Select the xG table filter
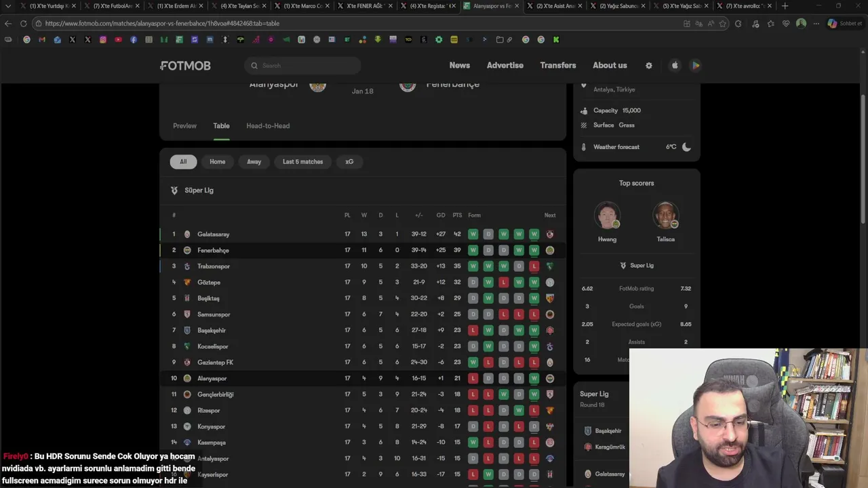Screen dimensions: 868x488 pyautogui.click(x=349, y=162)
